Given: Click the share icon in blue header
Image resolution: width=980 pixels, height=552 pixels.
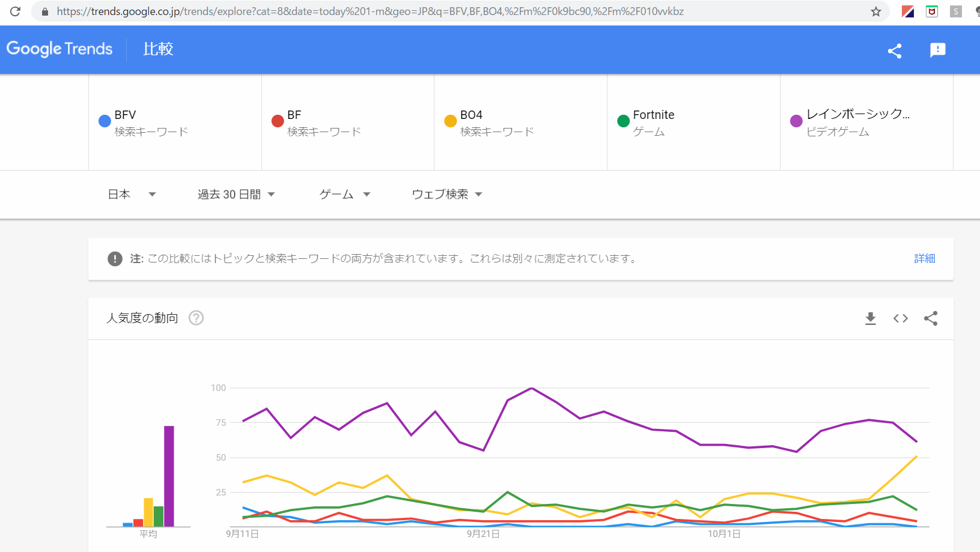Looking at the screenshot, I should coord(895,50).
